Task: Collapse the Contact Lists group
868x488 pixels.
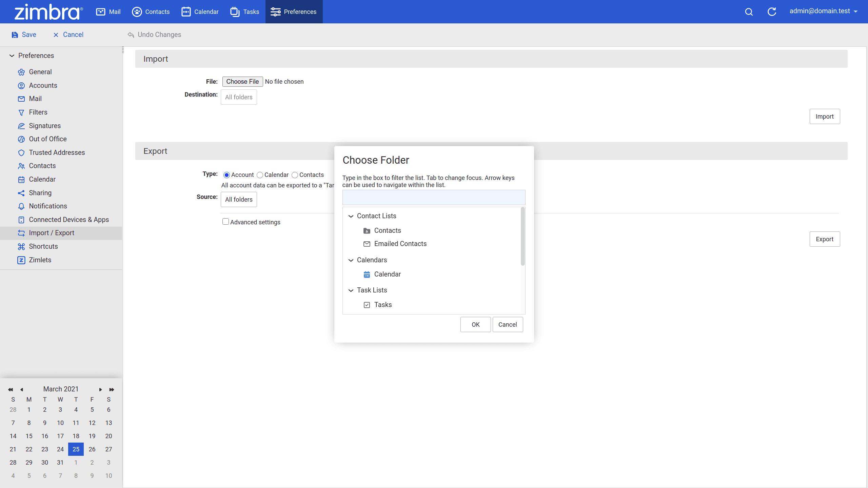Action: click(351, 216)
